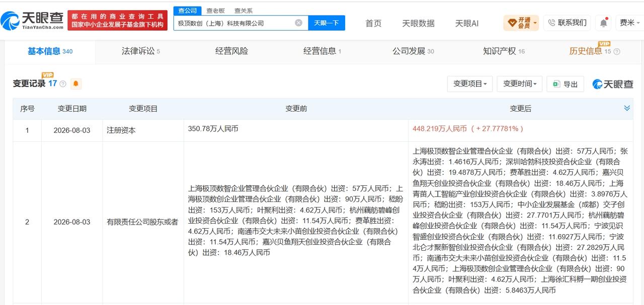Open 天眼AI in the top navigation
Image resolution: width=644 pixels, height=305 pixels.
point(466,23)
